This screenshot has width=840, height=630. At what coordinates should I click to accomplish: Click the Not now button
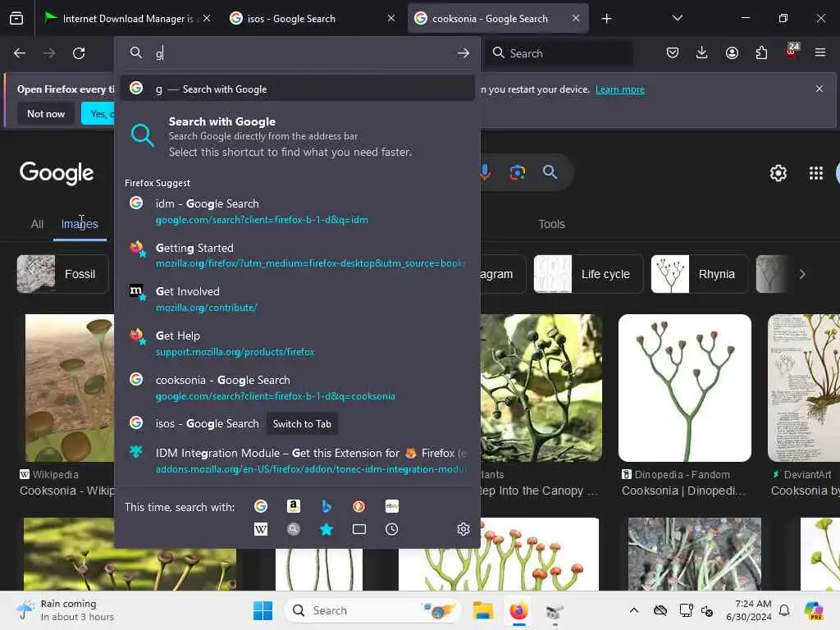click(46, 113)
